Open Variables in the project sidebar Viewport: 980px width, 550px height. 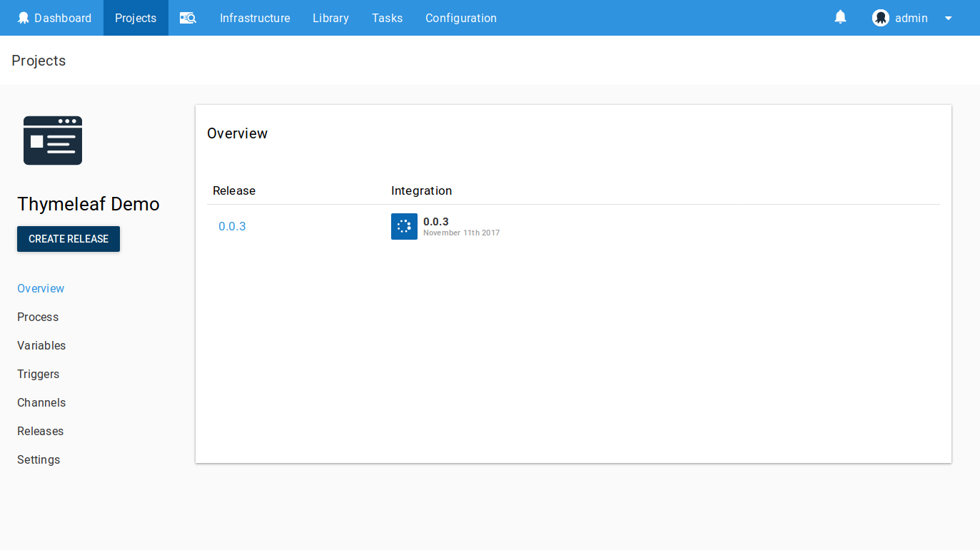point(41,345)
